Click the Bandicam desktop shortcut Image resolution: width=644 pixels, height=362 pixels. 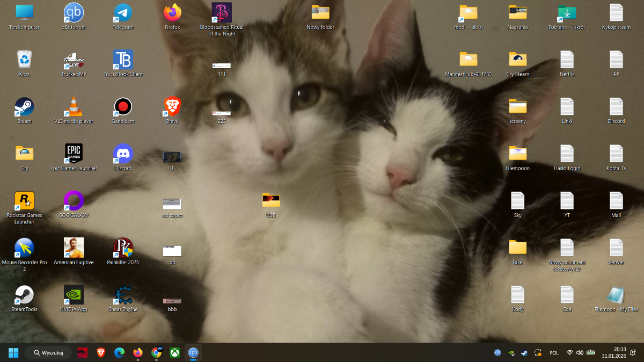tap(123, 107)
